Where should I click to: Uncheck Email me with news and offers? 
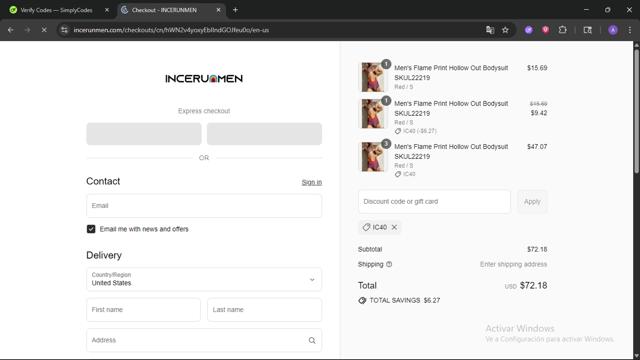pos(91,229)
